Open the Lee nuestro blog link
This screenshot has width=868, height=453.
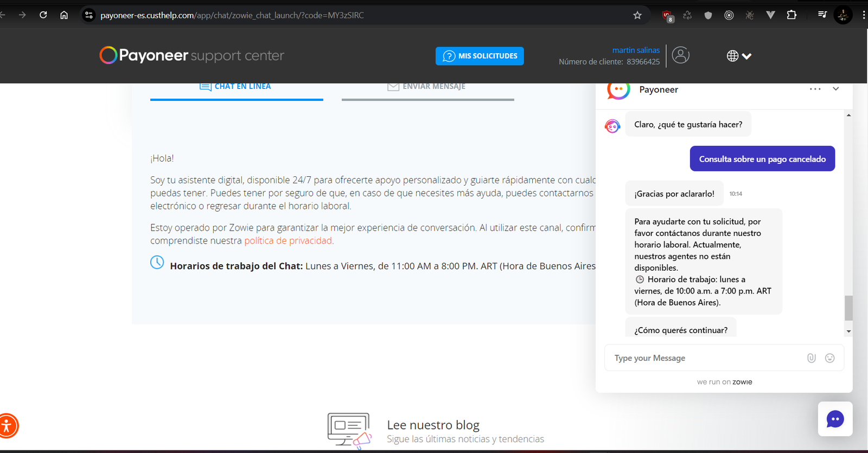coord(433,425)
